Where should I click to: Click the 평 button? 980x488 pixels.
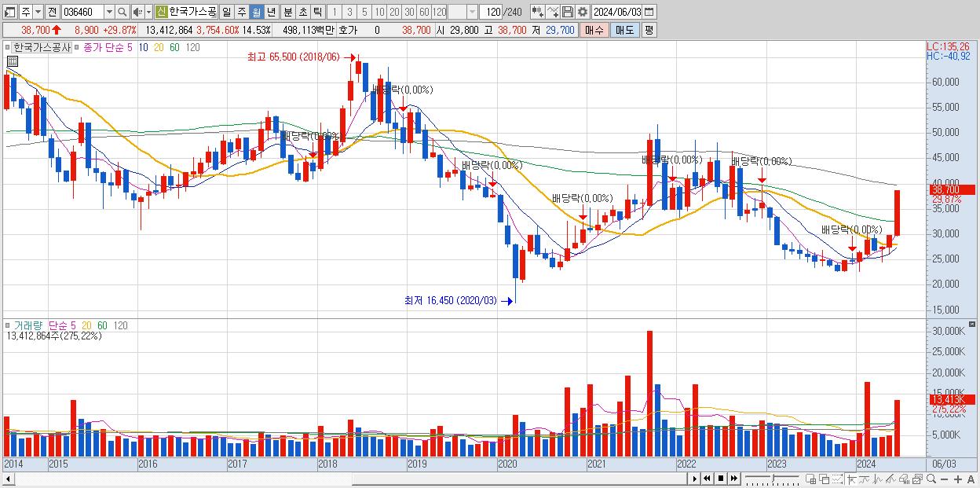pyautogui.click(x=649, y=30)
